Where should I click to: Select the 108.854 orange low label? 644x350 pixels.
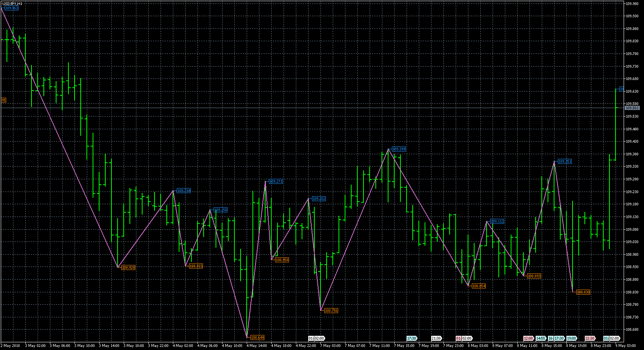point(478,286)
